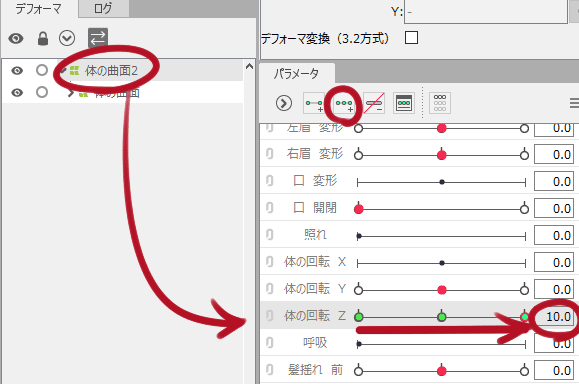Viewport: 579px width, 384px height.
Task: Click the middle green key on 体の回転 Z slider
Action: (x=442, y=317)
